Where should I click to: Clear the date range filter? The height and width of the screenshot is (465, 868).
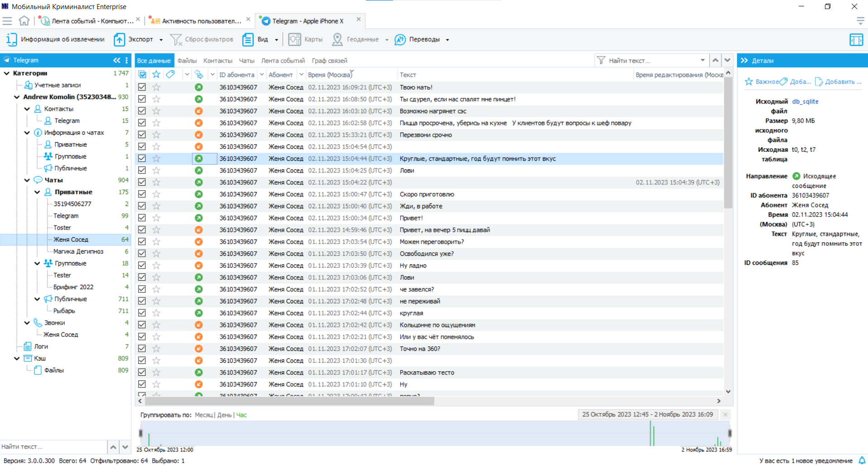click(725, 414)
